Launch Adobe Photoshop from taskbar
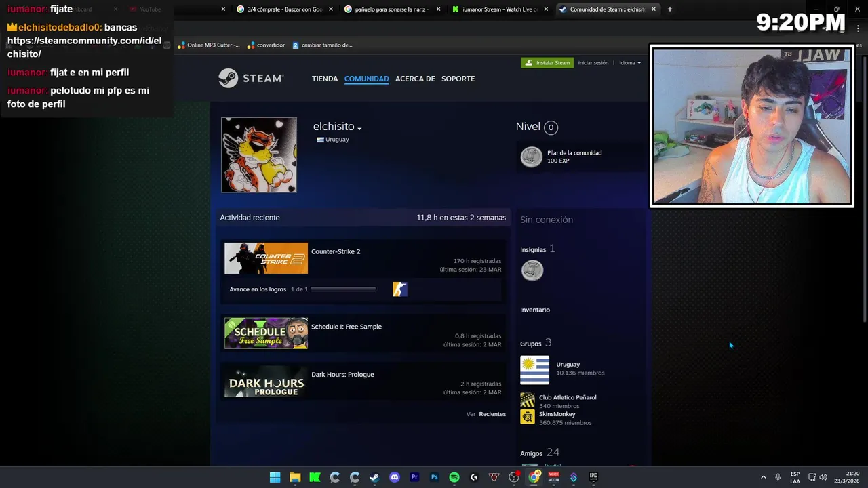The height and width of the screenshot is (488, 868). point(434,477)
